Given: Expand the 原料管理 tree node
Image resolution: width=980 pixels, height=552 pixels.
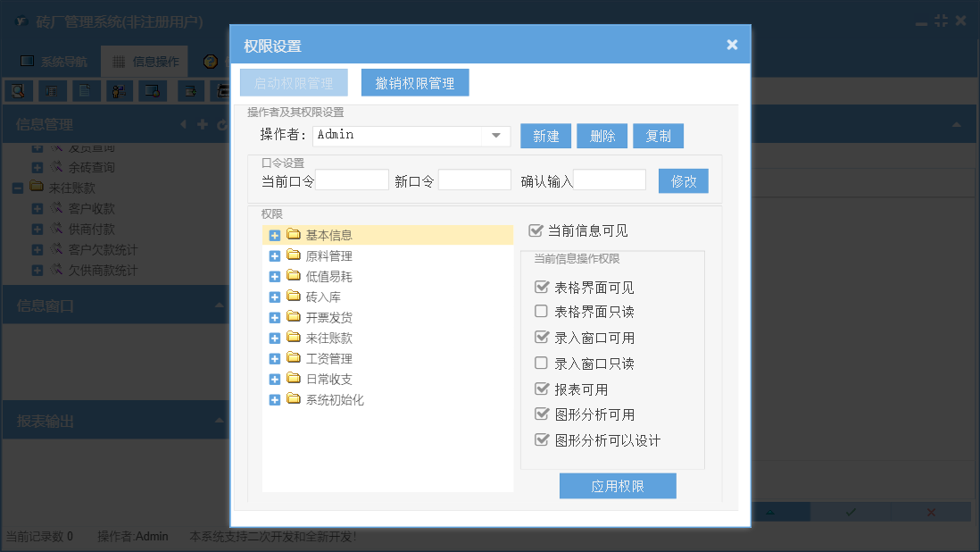Looking at the screenshot, I should coord(275,256).
